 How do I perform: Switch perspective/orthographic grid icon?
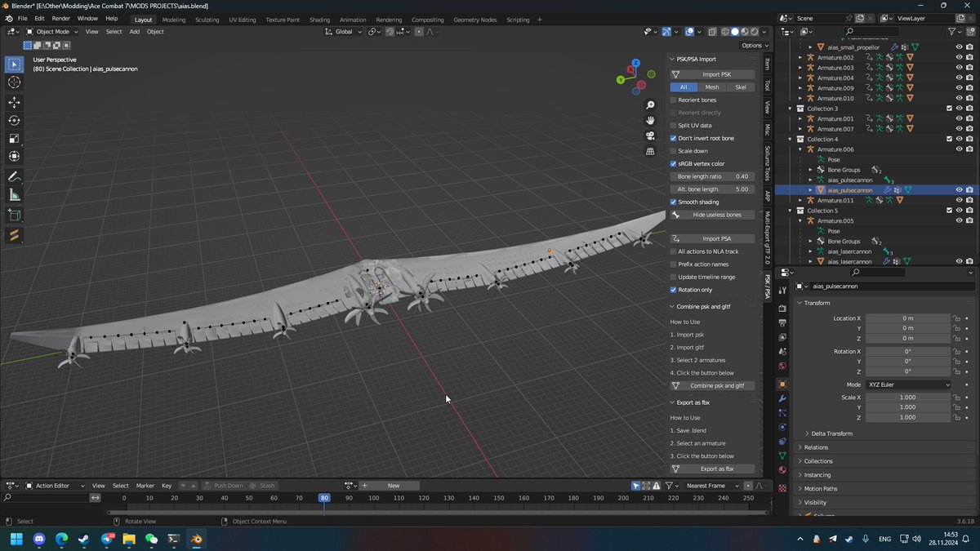(650, 151)
